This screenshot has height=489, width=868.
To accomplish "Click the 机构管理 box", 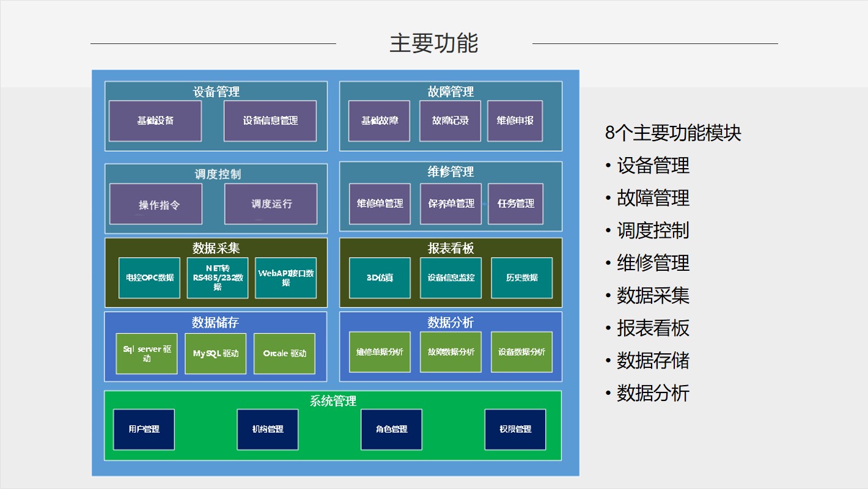I will tap(268, 430).
